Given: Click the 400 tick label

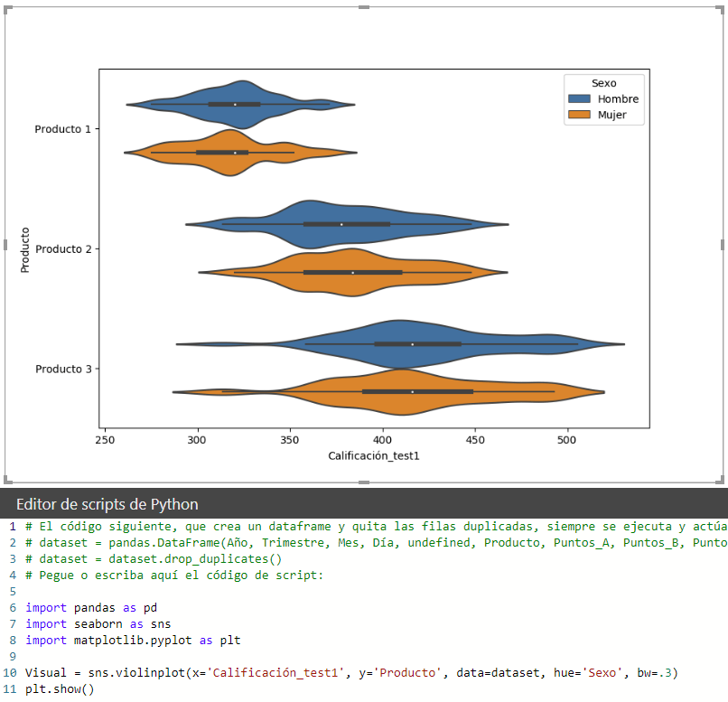Looking at the screenshot, I should click(382, 440).
